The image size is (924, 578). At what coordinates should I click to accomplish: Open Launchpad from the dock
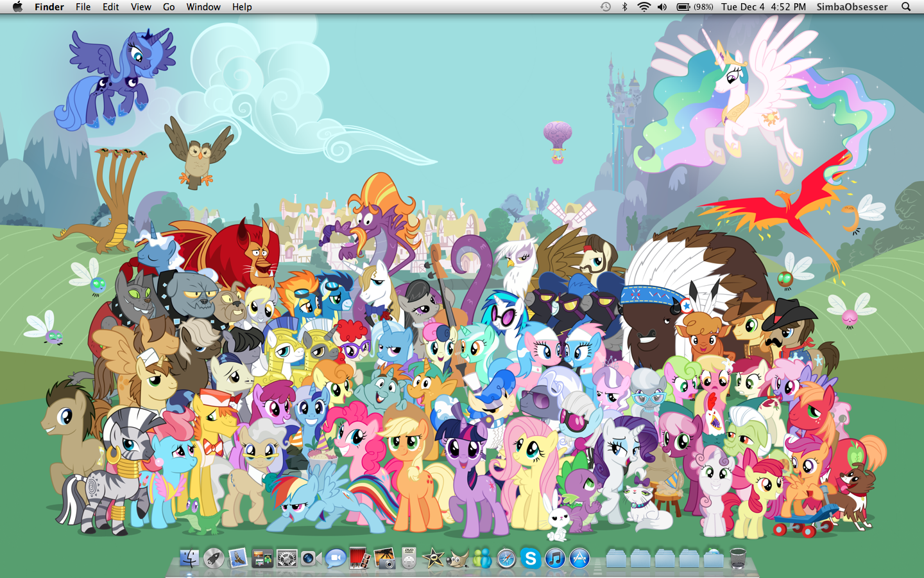point(214,559)
